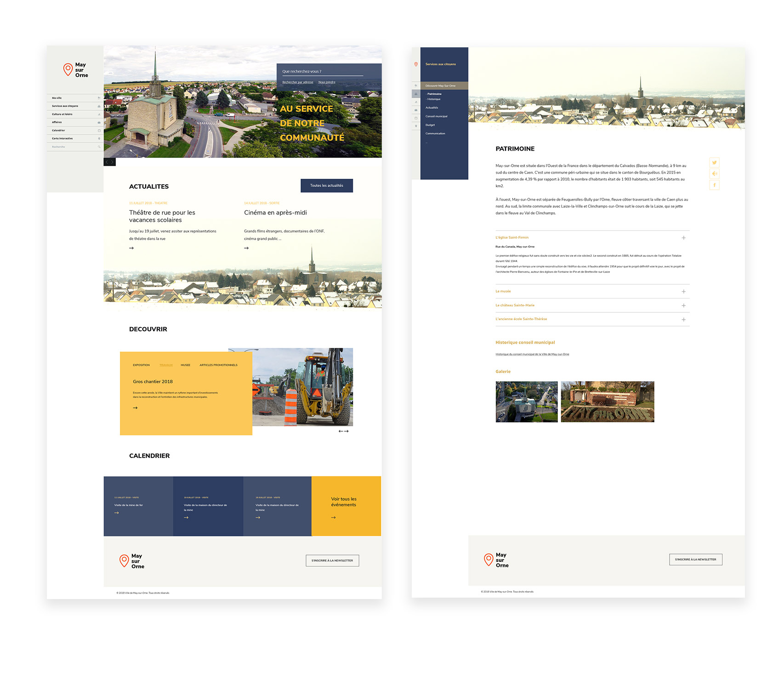784x690 pixels.
Task: Click arrow under Cinéma en après-midi
Action: point(246,248)
